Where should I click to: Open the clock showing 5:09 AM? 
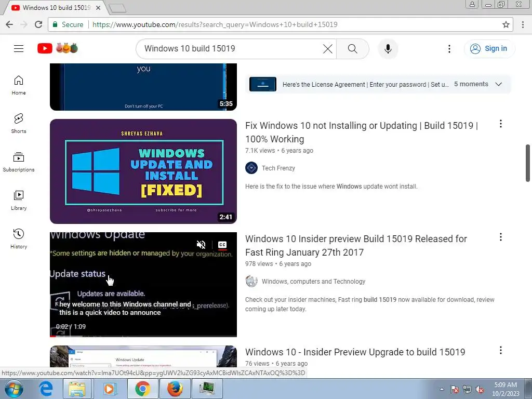pyautogui.click(x=506, y=389)
